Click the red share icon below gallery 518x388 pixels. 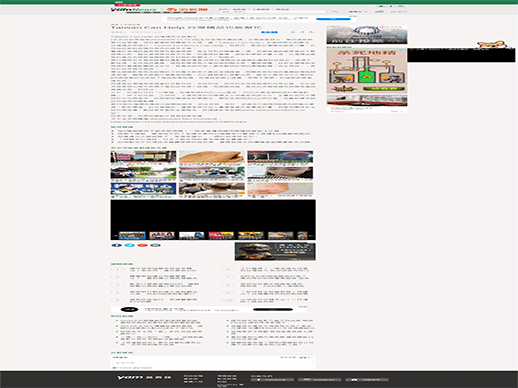pos(142,245)
